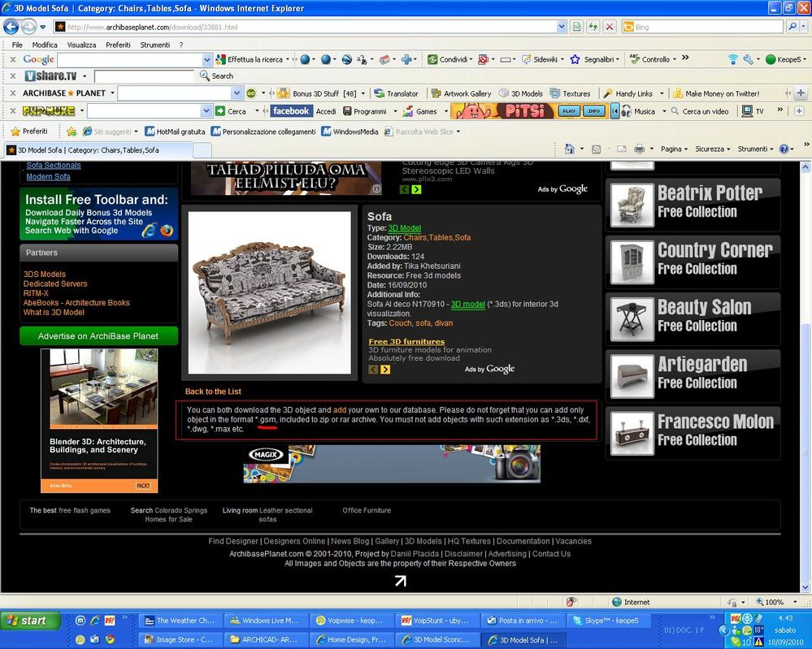
Task: Open the Windows start button
Action: click(x=30, y=620)
